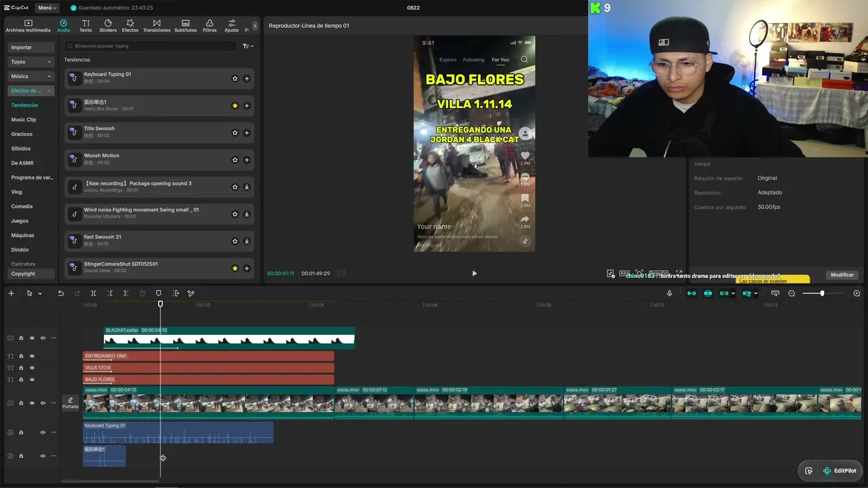Expand the Música section
This screenshot has width=868, height=488.
[31, 77]
